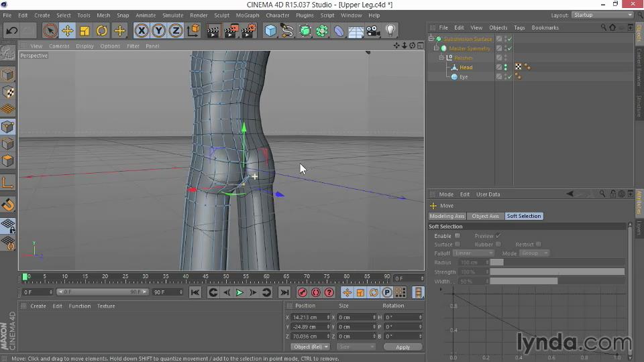Click the Enable Axis icon
Viewport: 644px width, 362px height.
[x=8, y=182]
